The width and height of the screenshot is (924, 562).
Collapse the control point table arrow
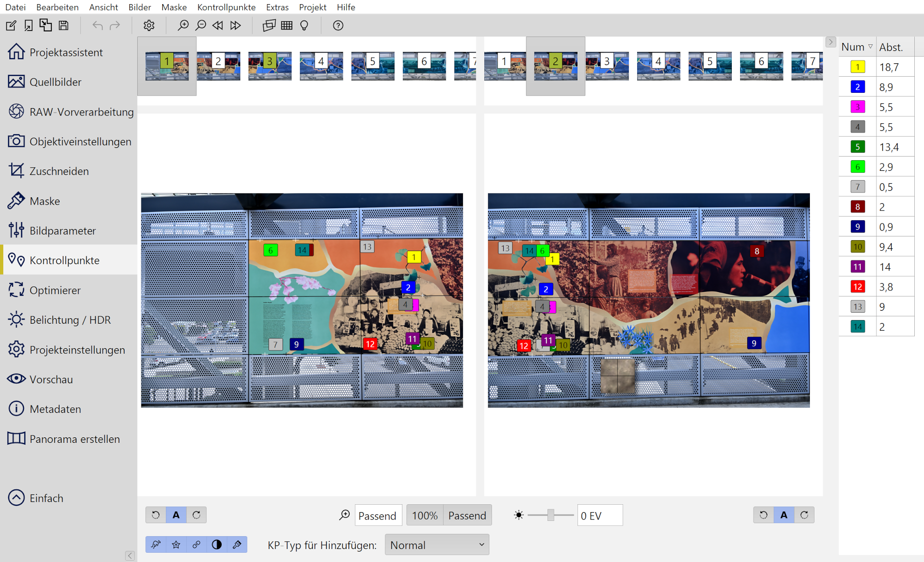pos(831,42)
